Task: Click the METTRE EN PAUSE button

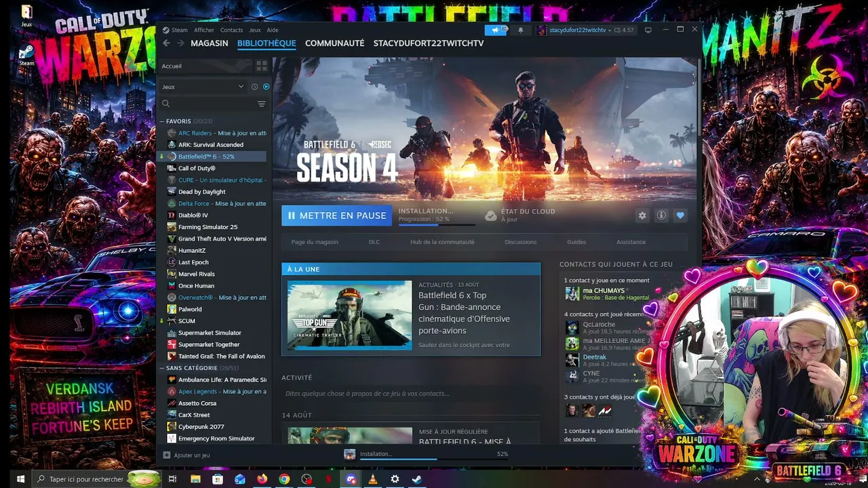Action: (x=336, y=216)
